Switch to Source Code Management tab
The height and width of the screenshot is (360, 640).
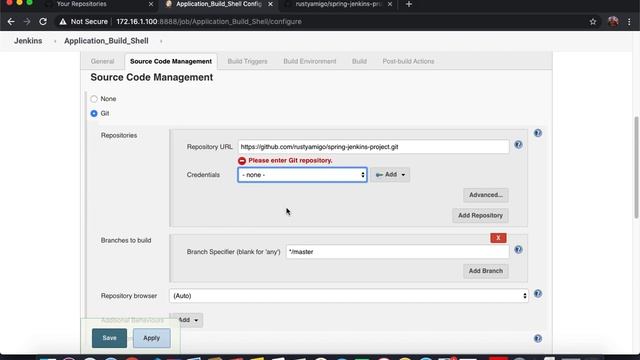point(171,61)
